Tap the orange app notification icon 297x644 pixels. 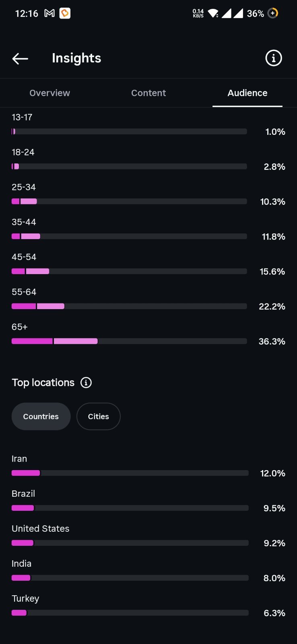65,13
